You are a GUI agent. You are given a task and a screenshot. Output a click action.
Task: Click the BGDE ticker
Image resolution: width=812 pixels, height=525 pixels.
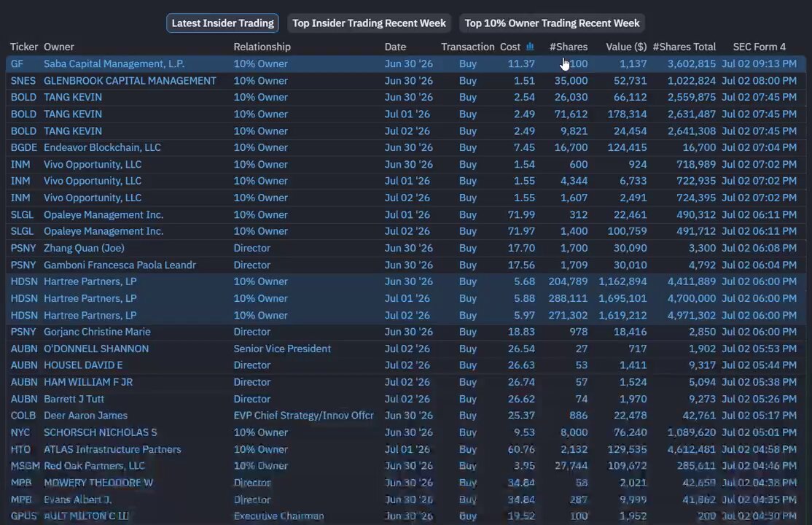(24, 148)
